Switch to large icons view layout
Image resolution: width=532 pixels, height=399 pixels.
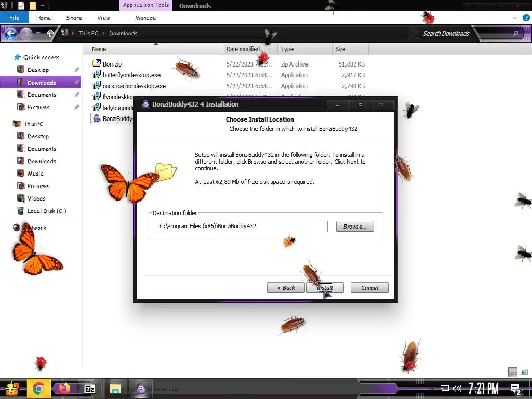coord(525,372)
